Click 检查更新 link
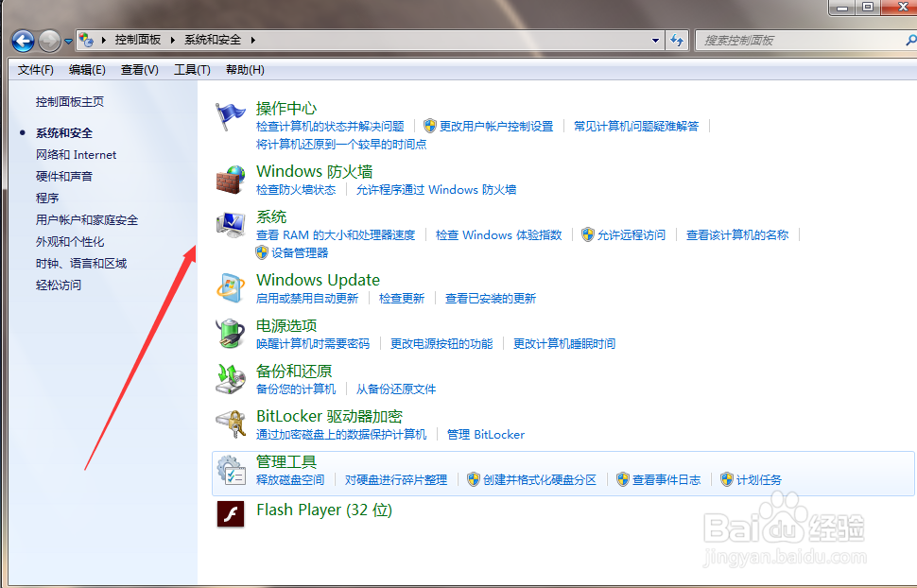This screenshot has width=917, height=588. click(x=402, y=299)
